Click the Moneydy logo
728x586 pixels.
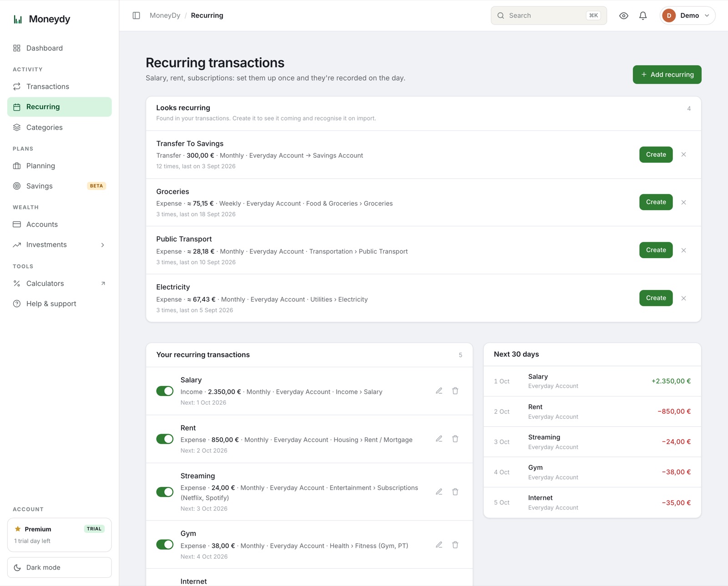42,19
